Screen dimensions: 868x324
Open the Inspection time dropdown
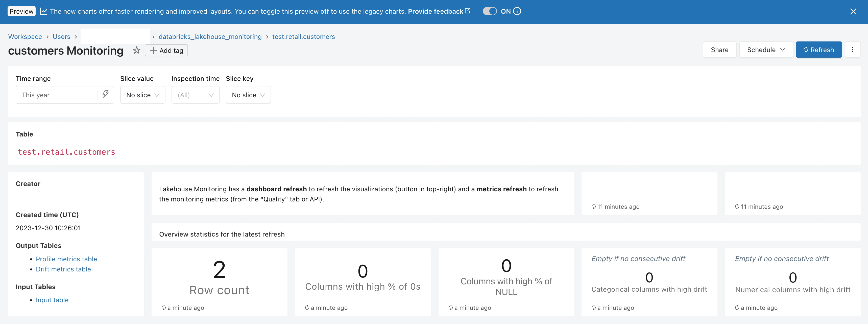click(196, 95)
